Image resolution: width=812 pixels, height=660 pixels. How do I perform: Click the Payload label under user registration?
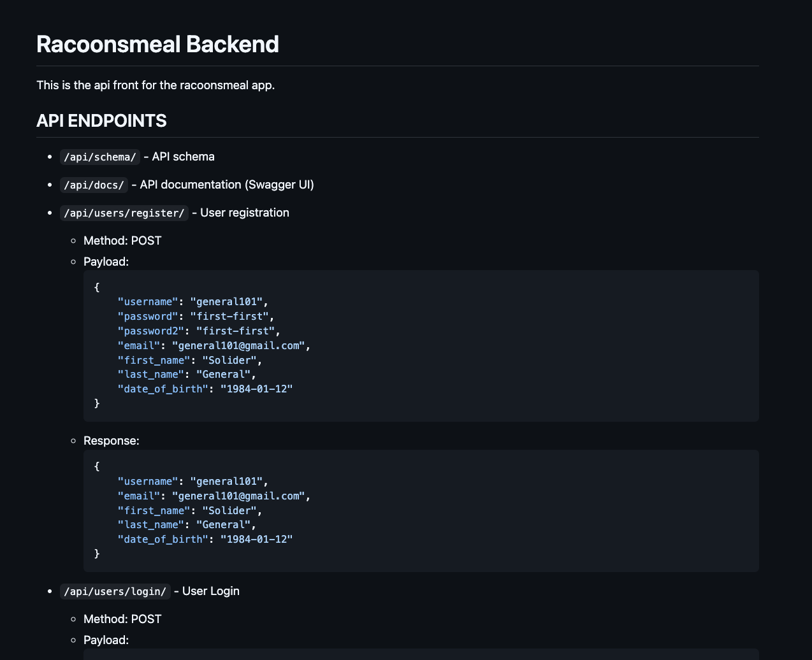coord(106,262)
